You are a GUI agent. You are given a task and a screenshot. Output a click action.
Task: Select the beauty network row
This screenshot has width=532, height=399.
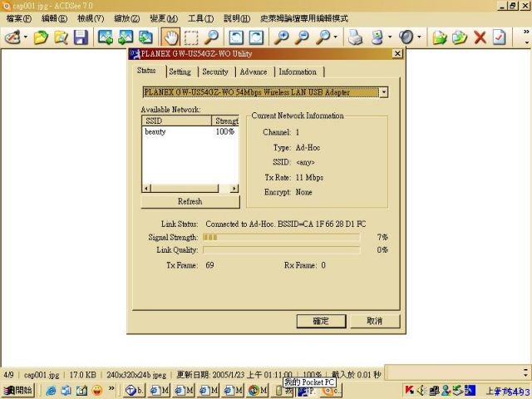click(190, 131)
